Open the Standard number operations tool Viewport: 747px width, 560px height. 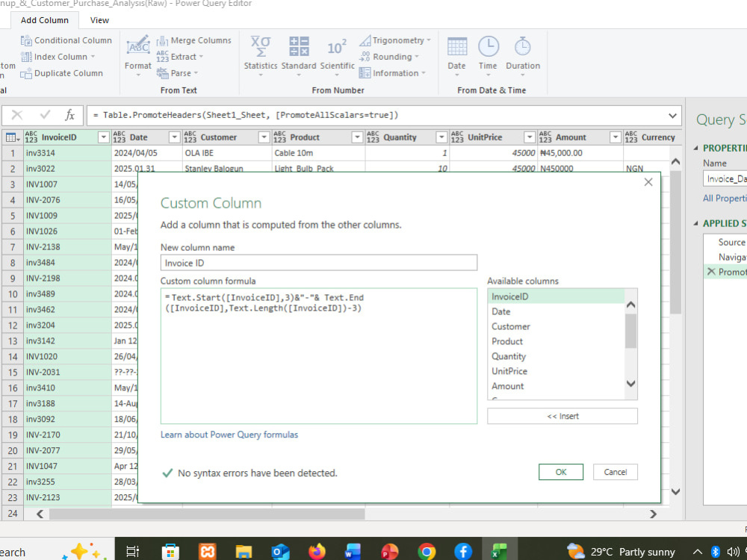(x=299, y=55)
